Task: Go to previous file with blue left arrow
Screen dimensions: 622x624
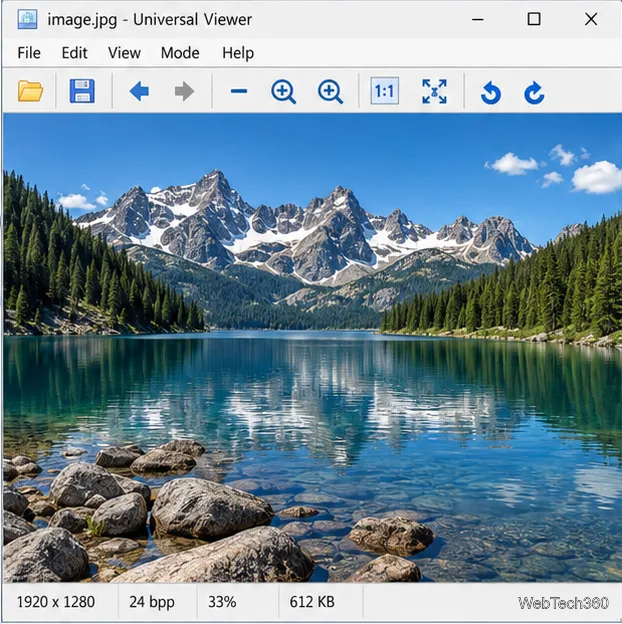Action: coord(139,92)
